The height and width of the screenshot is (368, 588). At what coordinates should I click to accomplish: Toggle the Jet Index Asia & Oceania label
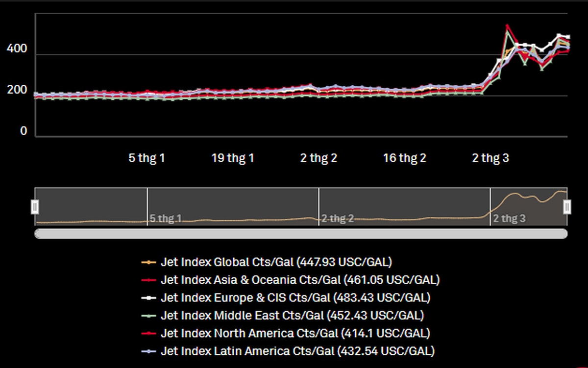click(x=300, y=280)
